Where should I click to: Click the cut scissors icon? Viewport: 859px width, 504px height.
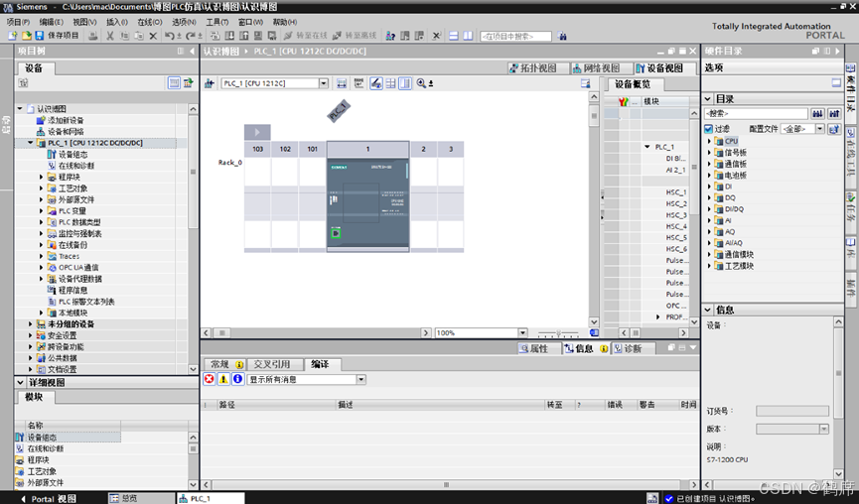109,36
